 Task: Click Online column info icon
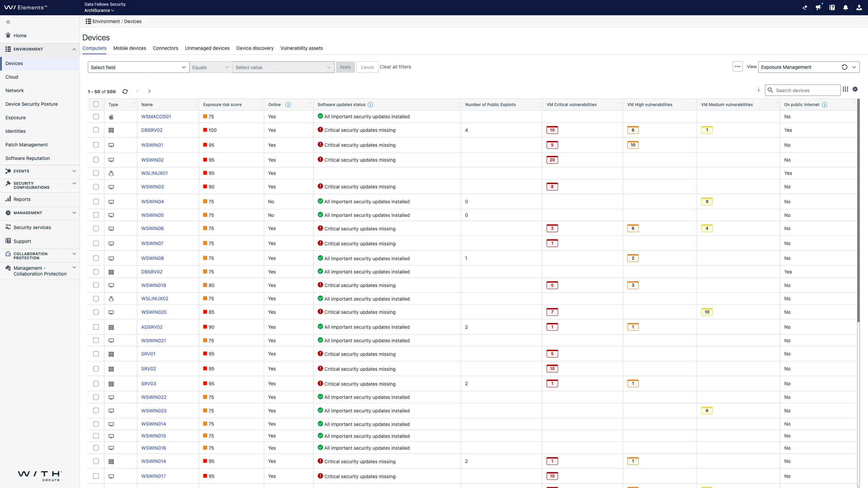(x=288, y=105)
